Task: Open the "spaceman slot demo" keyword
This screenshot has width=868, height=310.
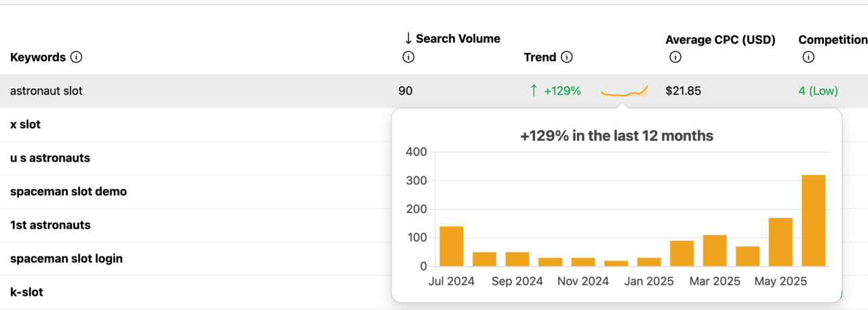Action: click(68, 191)
